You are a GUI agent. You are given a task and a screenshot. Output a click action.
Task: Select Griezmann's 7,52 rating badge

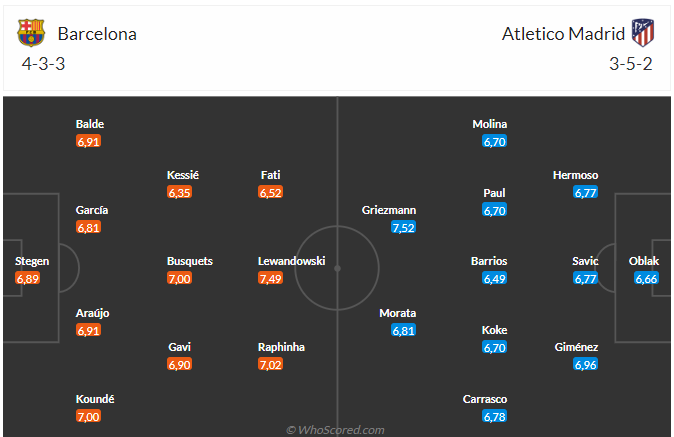click(403, 228)
